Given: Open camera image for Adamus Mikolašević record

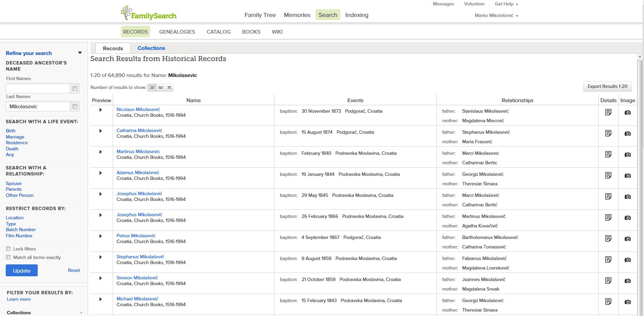Looking at the screenshot, I should (627, 176).
